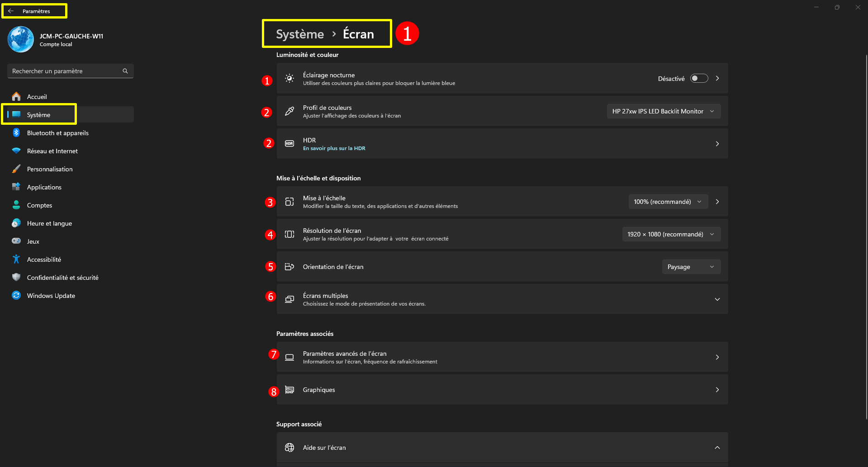
Task: Toggle the Éclairage nocturne switch
Action: pos(699,79)
